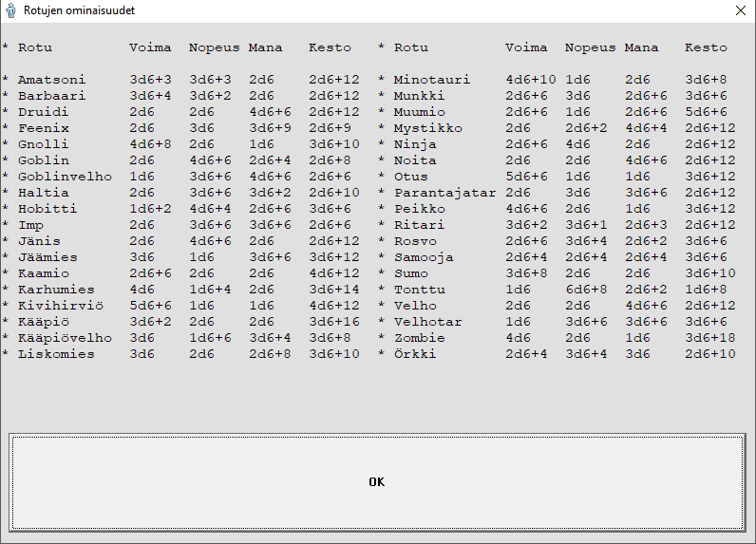Select the Velhotar race name
The image size is (756, 544).
[x=427, y=322]
